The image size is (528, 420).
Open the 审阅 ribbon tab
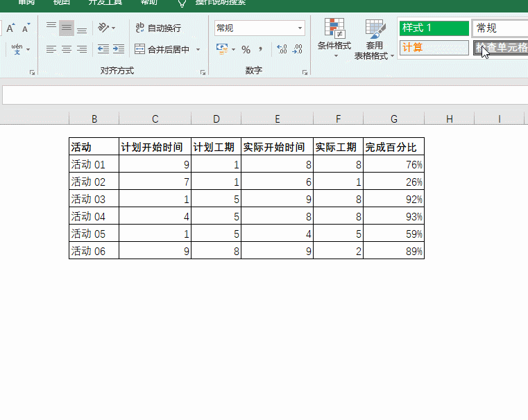pos(26,2)
